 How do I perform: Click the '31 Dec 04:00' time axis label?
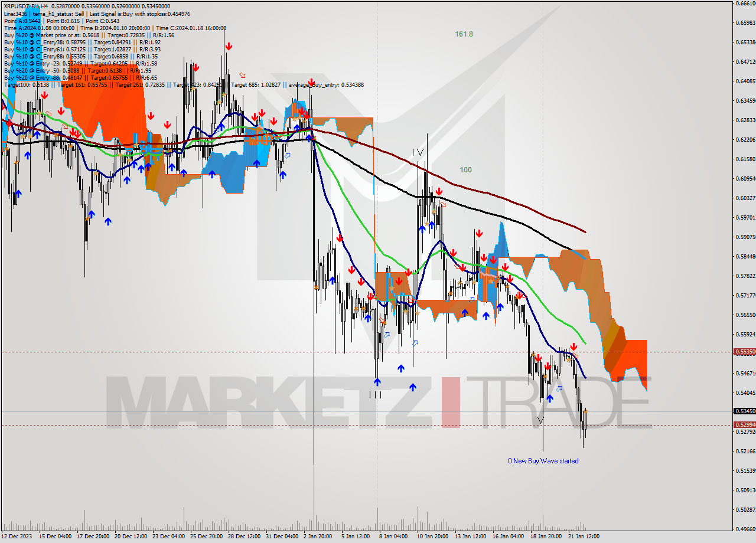[x=282, y=537]
